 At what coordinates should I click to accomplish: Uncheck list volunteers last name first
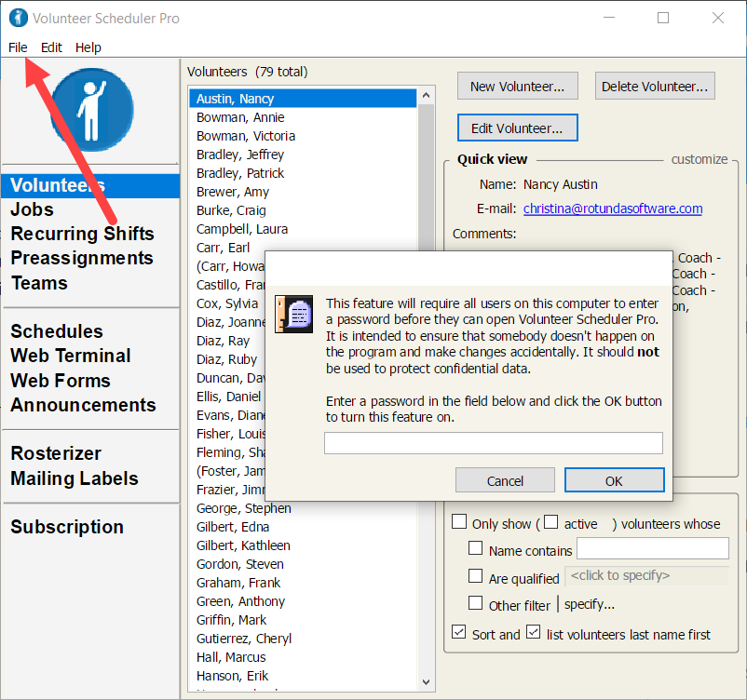point(534,632)
